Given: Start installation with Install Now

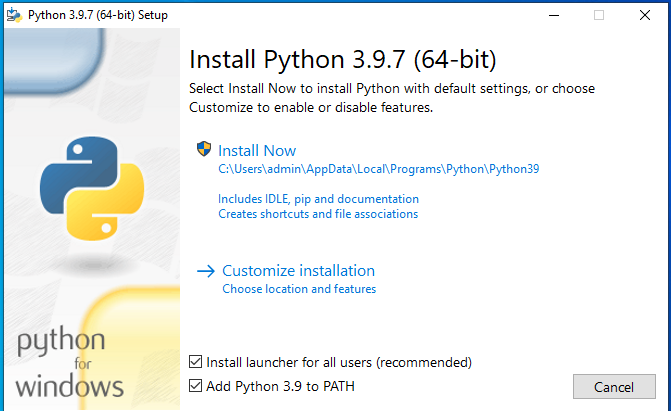Looking at the screenshot, I should [257, 151].
